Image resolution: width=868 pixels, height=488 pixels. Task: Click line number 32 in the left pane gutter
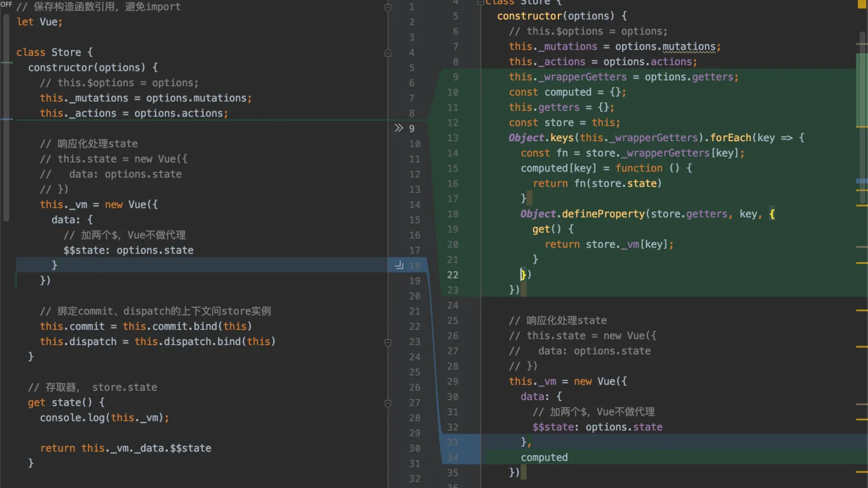(x=414, y=479)
